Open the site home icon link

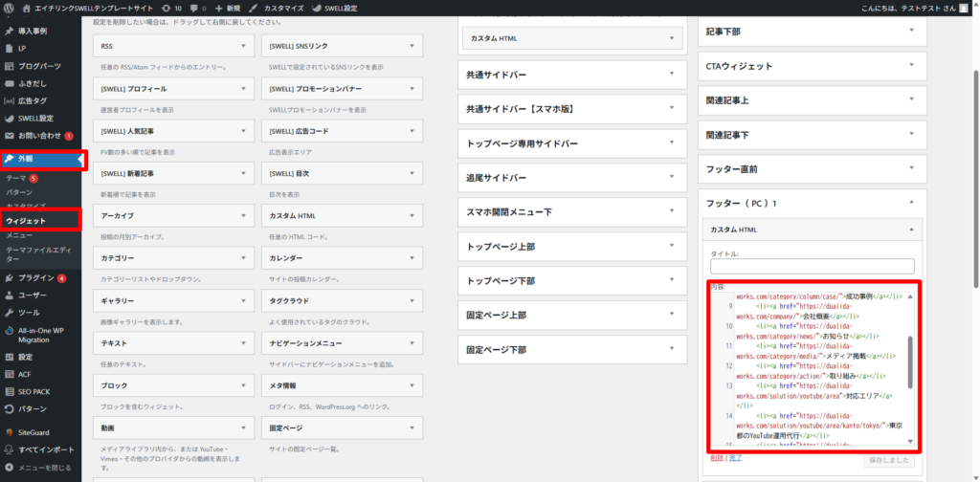pos(26,8)
